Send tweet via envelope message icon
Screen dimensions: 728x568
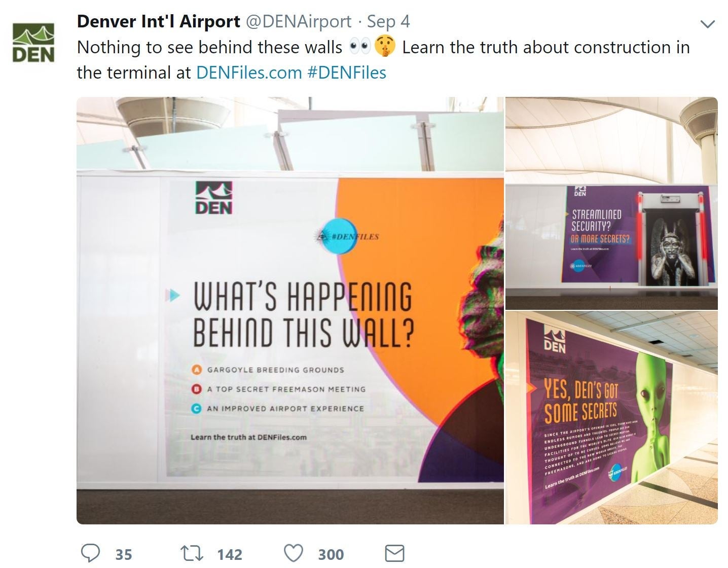pyautogui.click(x=394, y=553)
